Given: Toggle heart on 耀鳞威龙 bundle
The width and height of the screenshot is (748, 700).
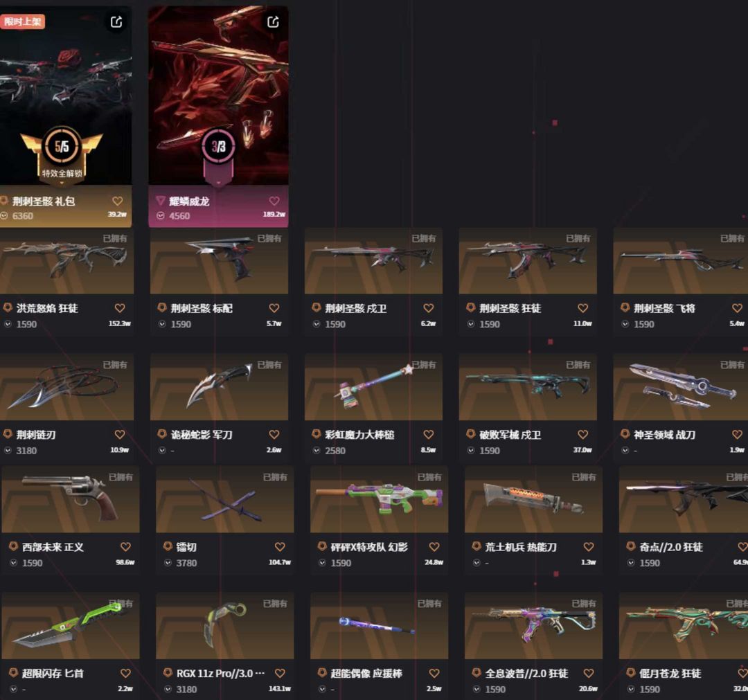Looking at the screenshot, I should click(274, 201).
